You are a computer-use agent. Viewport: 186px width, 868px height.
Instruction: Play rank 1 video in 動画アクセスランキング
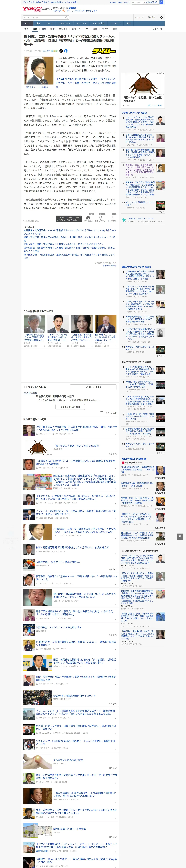click(x=160, y=370)
